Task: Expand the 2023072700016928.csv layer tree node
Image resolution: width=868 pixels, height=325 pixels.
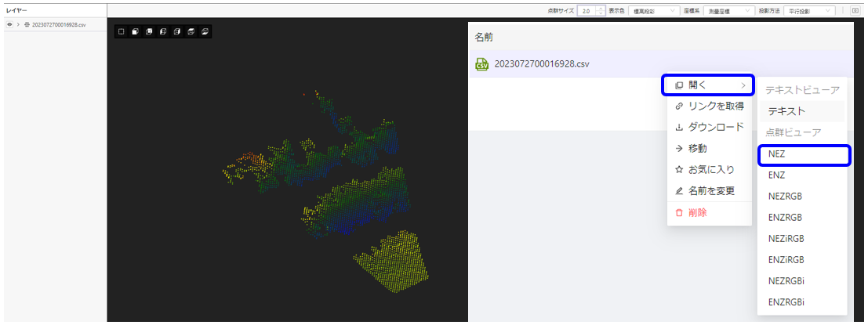Action: 18,25
